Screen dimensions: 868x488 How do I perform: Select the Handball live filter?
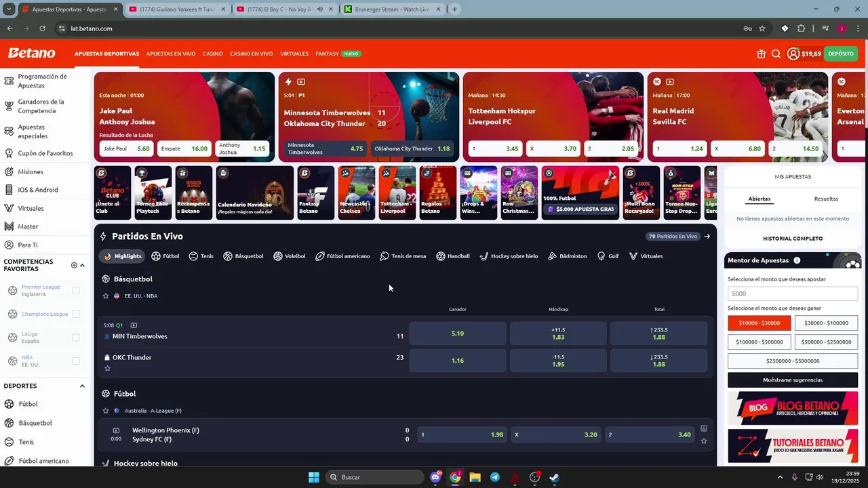(453, 256)
